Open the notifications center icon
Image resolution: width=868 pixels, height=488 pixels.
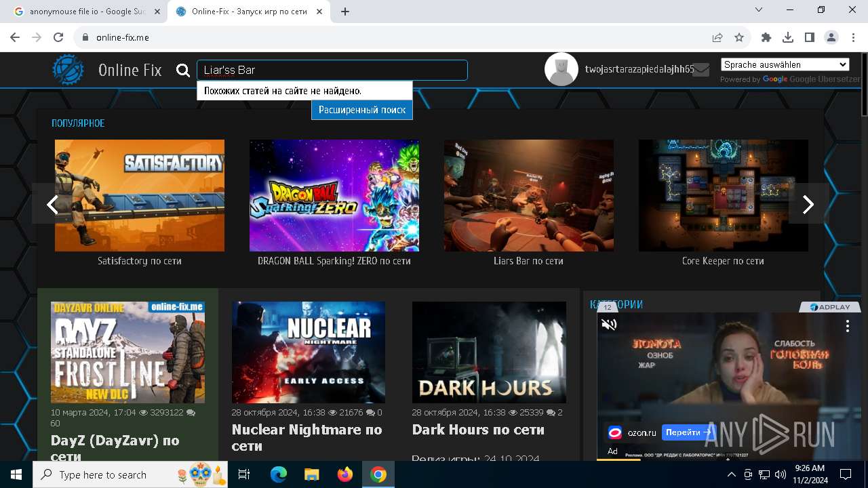point(846,474)
